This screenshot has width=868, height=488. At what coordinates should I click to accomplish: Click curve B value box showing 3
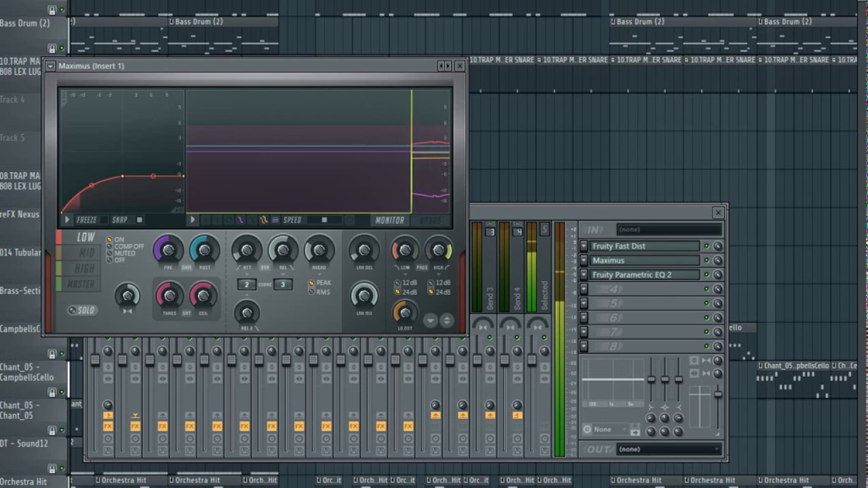tap(283, 285)
